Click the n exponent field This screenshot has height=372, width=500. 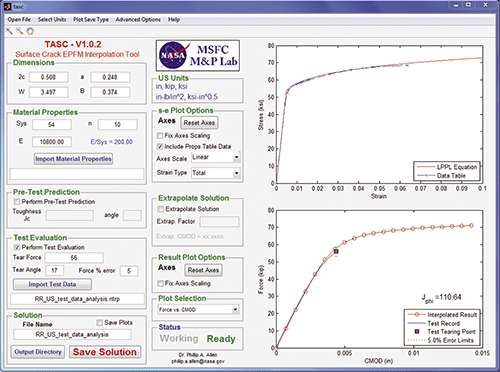(117, 125)
